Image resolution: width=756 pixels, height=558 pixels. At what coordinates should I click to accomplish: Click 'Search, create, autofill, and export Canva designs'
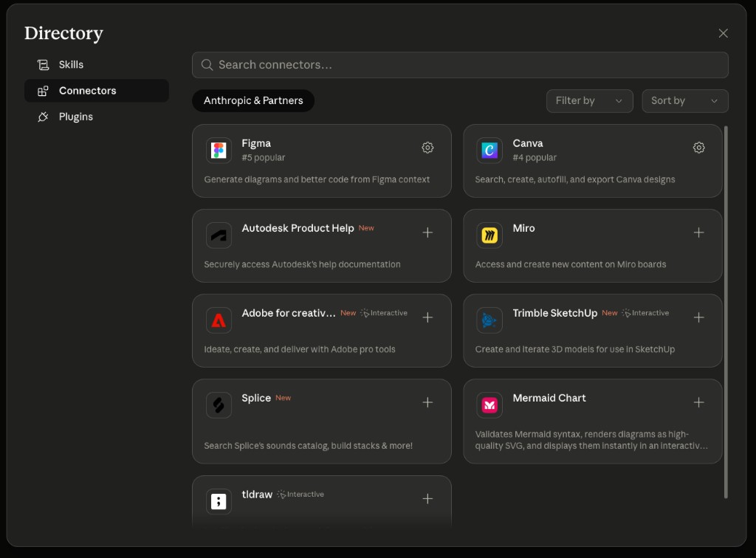[574, 179]
